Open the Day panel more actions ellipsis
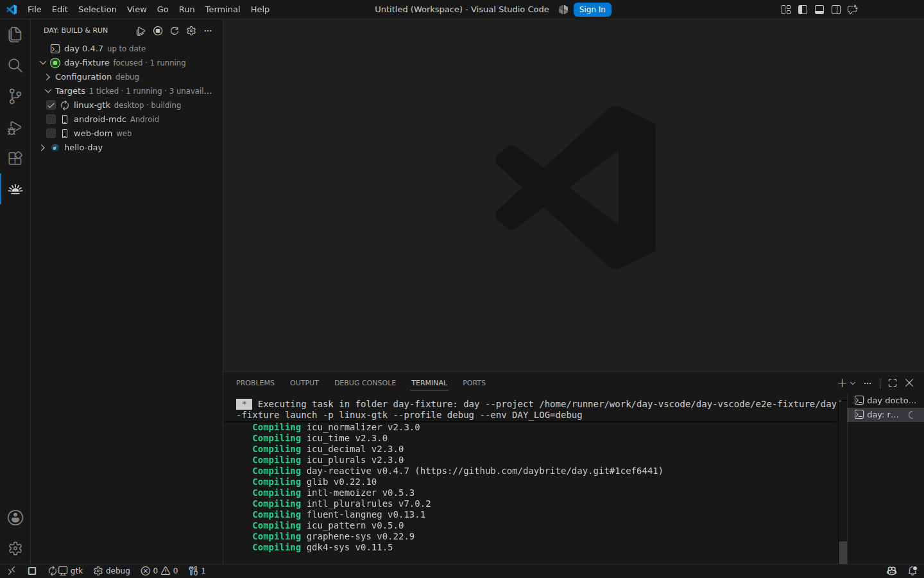 pyautogui.click(x=208, y=31)
